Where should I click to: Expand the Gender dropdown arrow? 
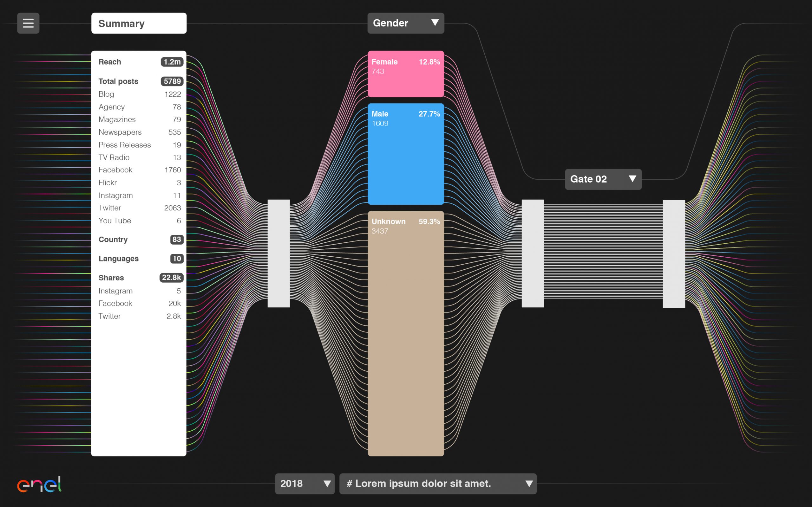click(435, 23)
